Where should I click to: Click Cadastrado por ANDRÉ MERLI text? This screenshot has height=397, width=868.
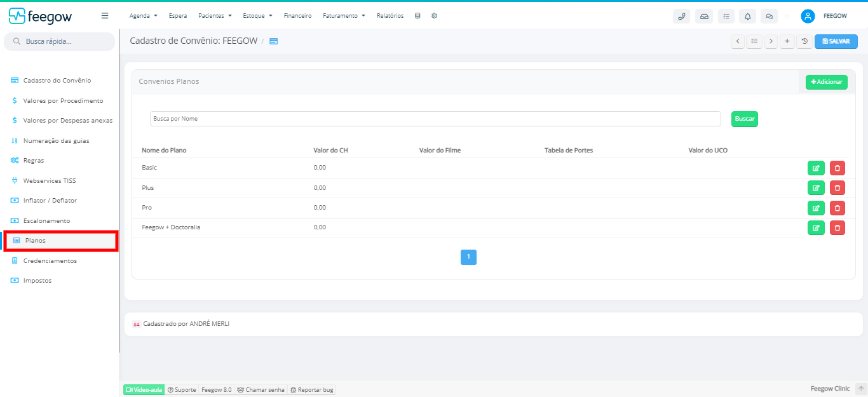(x=186, y=324)
